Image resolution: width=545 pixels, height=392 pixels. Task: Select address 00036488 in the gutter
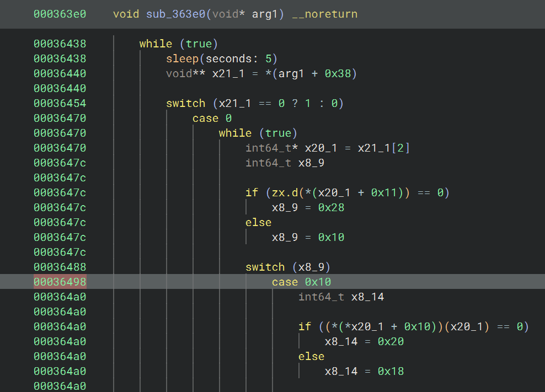(x=60, y=267)
